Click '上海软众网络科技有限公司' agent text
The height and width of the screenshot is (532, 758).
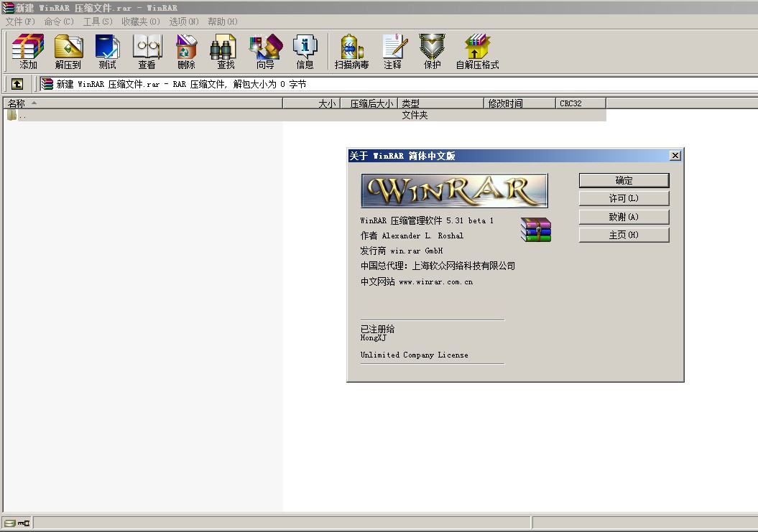(x=463, y=266)
